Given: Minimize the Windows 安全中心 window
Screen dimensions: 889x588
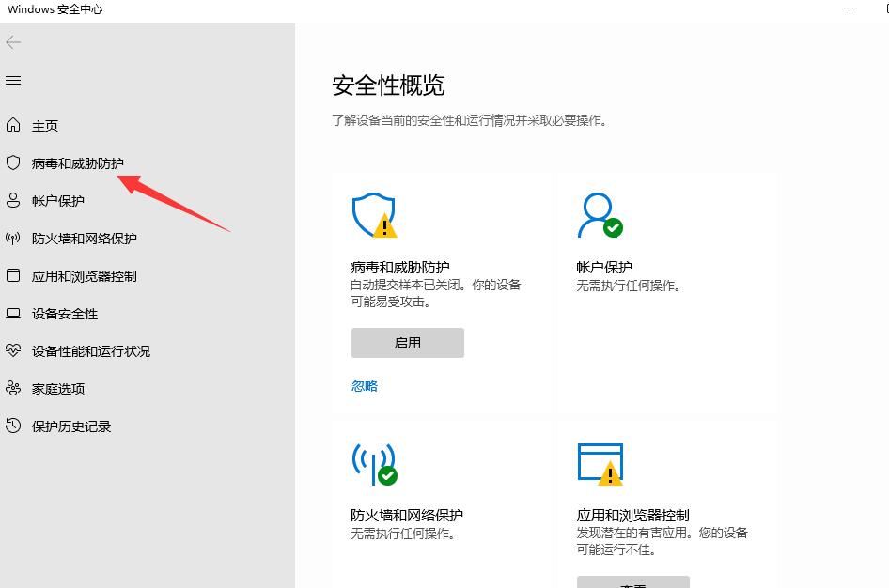Looking at the screenshot, I should coord(849,8).
